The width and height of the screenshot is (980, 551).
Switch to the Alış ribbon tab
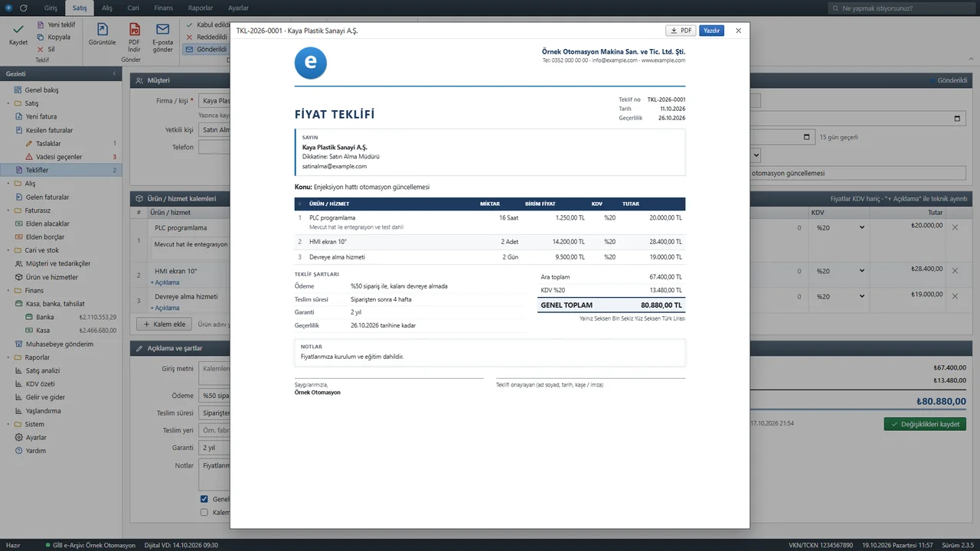point(107,8)
